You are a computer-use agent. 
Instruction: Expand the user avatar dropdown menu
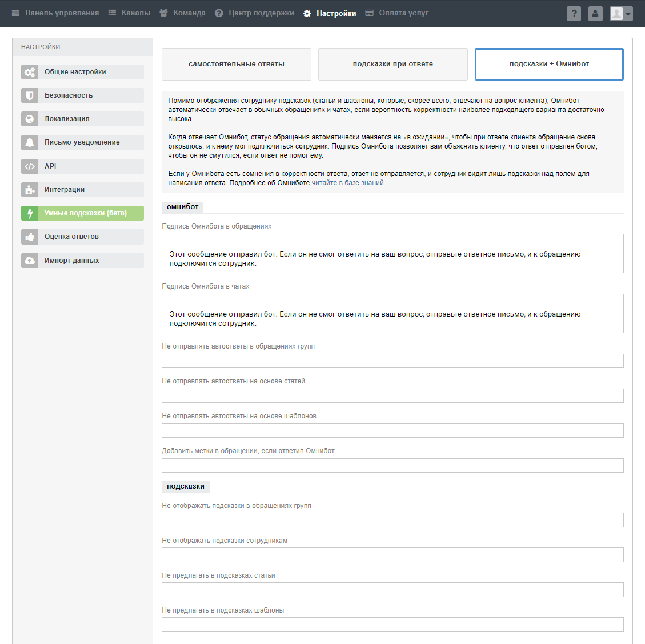tap(621, 14)
